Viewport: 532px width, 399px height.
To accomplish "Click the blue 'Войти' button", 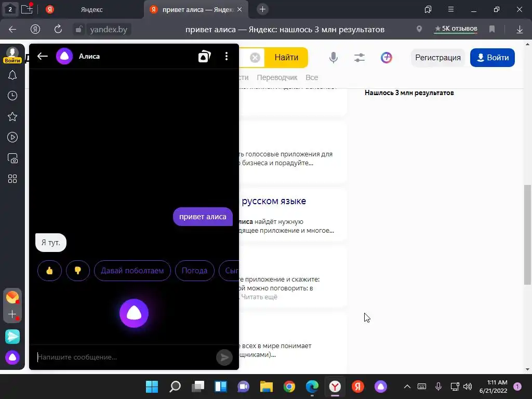I will 493,57.
